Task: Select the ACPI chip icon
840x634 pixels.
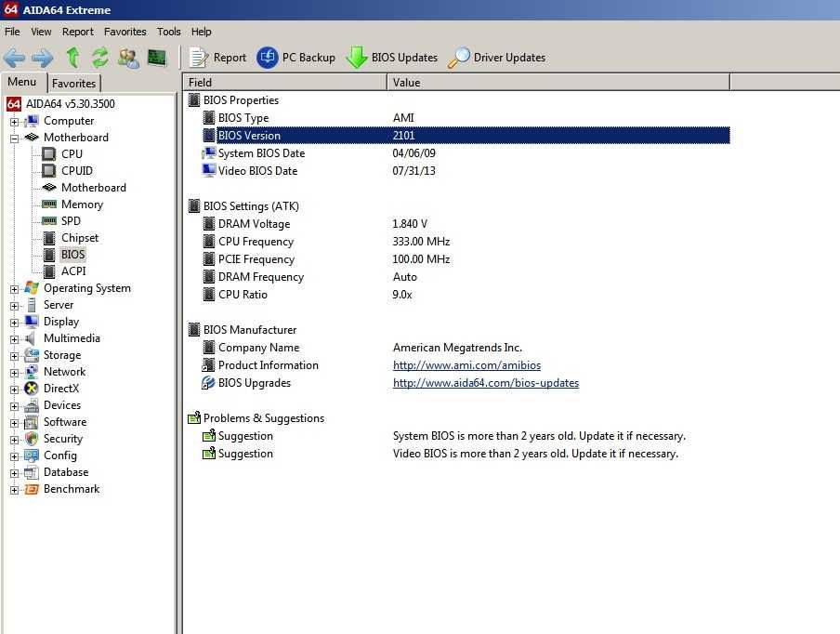Action: [48, 271]
